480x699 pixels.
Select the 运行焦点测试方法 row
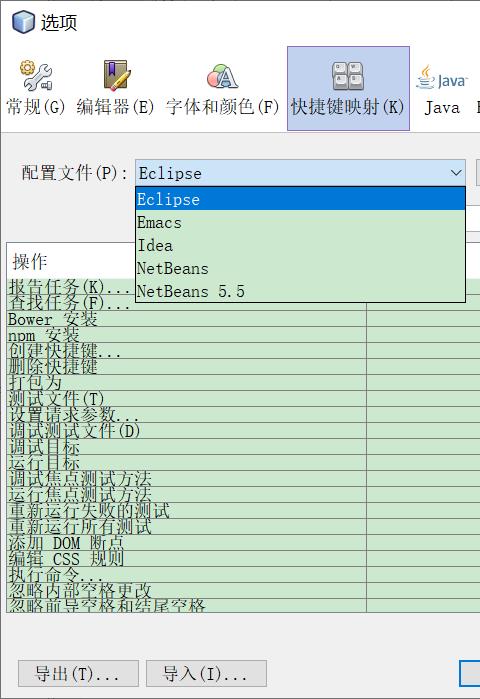click(x=186, y=495)
